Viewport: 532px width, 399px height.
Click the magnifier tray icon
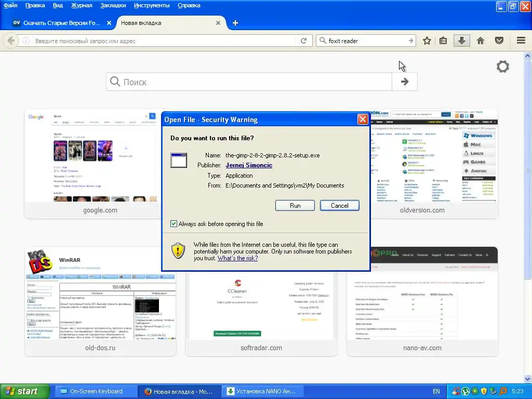tap(502, 391)
